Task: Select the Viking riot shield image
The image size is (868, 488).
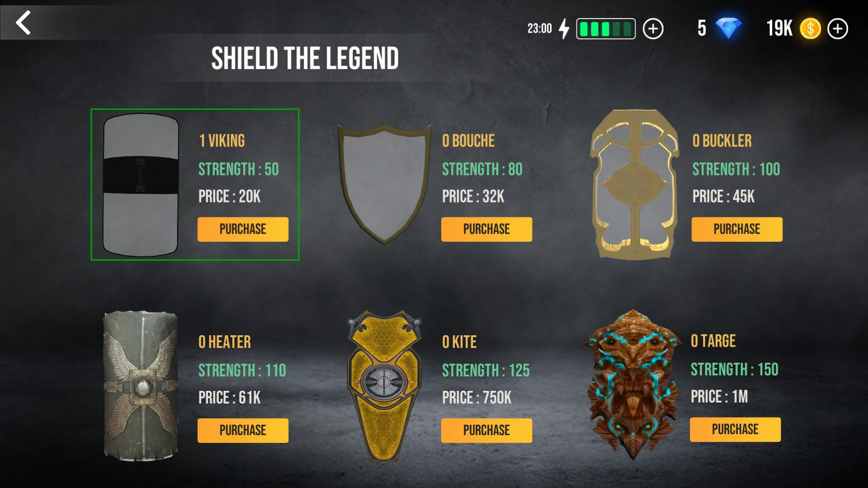Action: 141,185
